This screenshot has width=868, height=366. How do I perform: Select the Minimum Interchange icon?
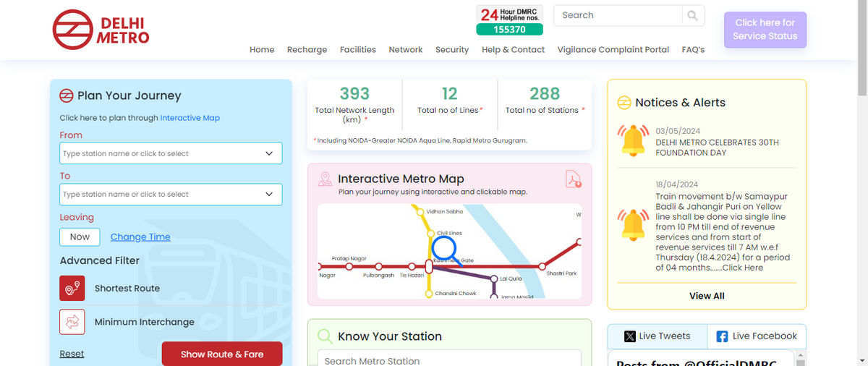72,322
